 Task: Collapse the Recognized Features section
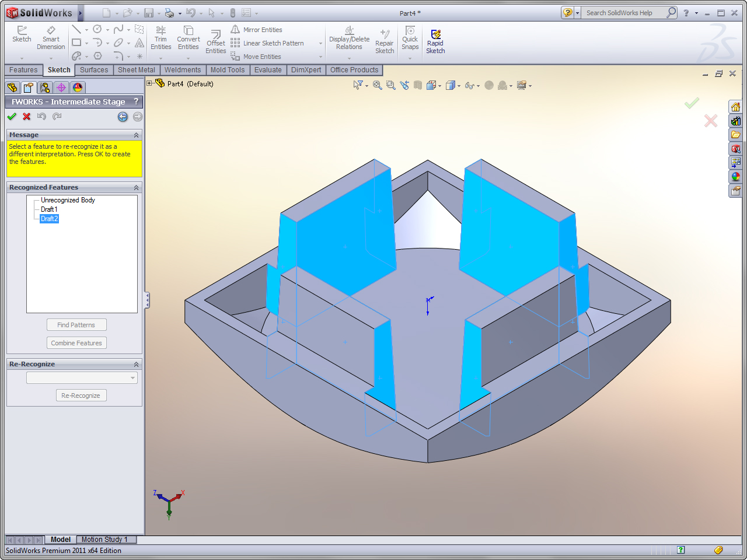pos(136,187)
